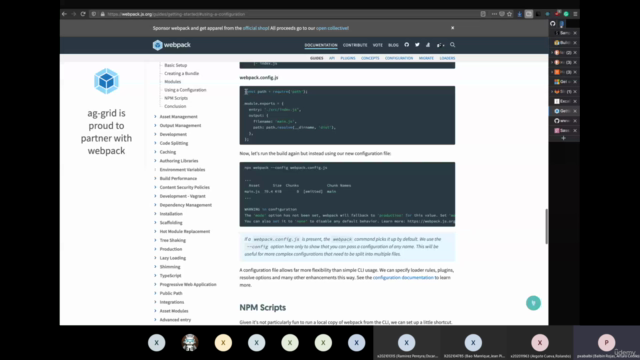The width and height of the screenshot is (640, 360).
Task: Expand Tree Shaking chevron in sidebar
Action: point(155,240)
